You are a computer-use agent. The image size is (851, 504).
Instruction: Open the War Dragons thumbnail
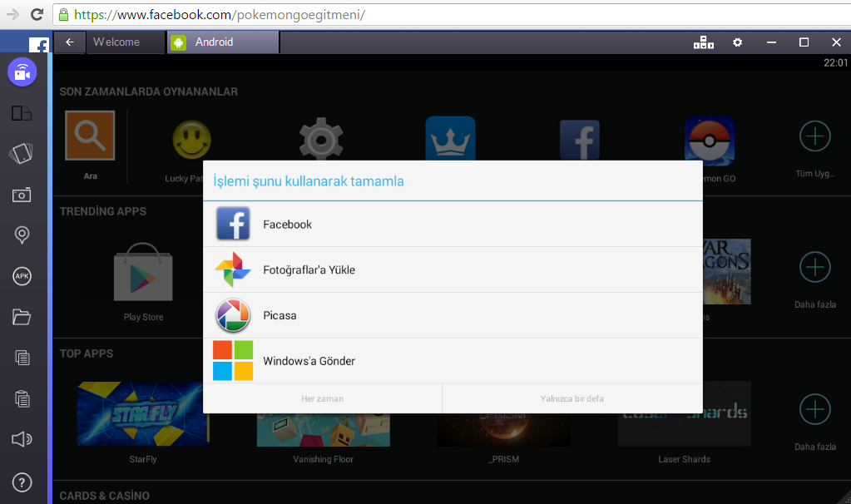click(x=727, y=271)
